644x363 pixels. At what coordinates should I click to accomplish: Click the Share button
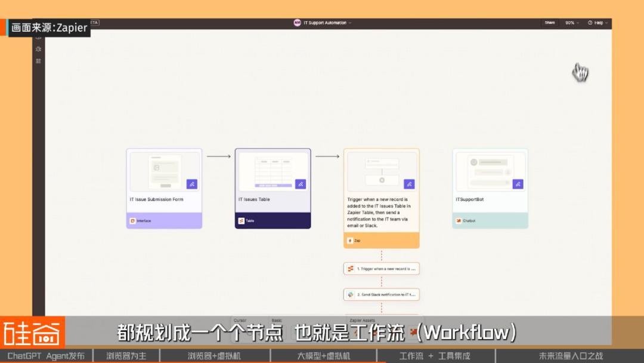549,23
